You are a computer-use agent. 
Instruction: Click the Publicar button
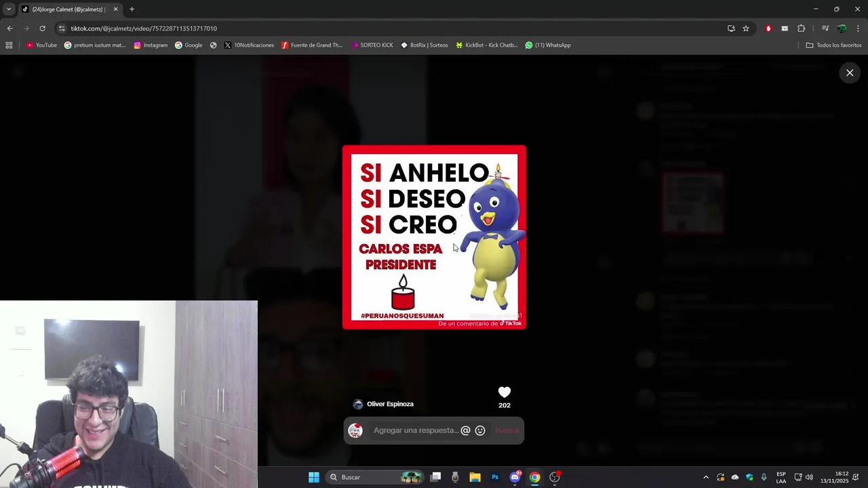point(507,430)
